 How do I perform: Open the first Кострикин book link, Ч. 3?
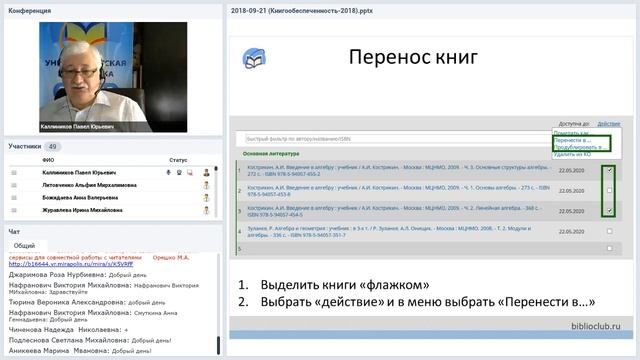pos(398,171)
